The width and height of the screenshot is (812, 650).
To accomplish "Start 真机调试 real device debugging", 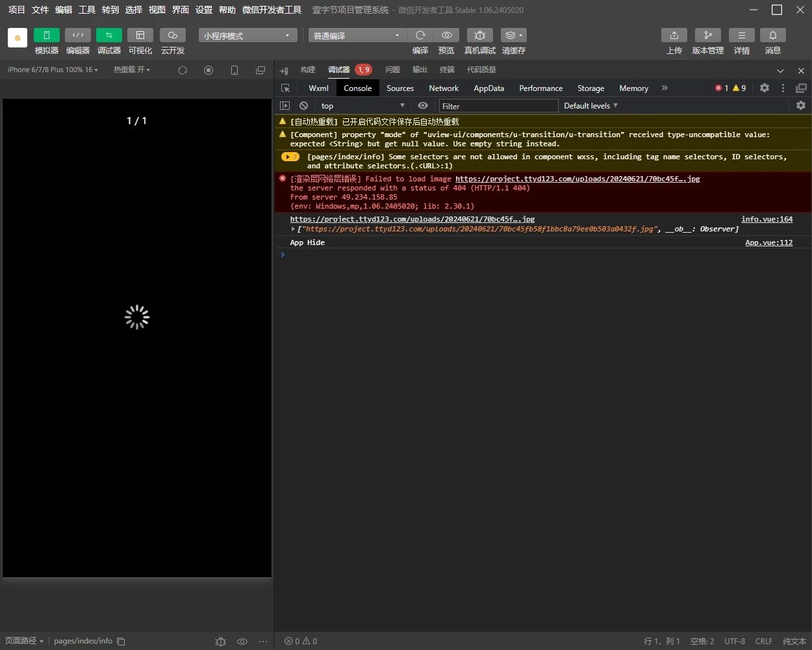I will tap(480, 35).
